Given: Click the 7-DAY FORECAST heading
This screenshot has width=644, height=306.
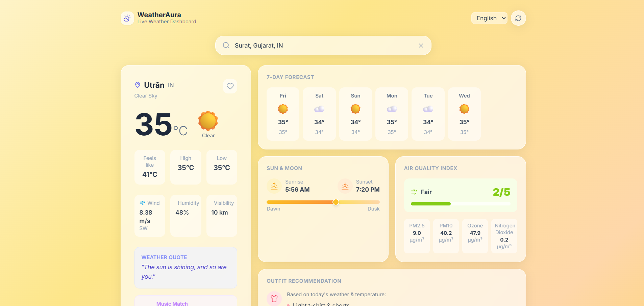Looking at the screenshot, I should 290,77.
